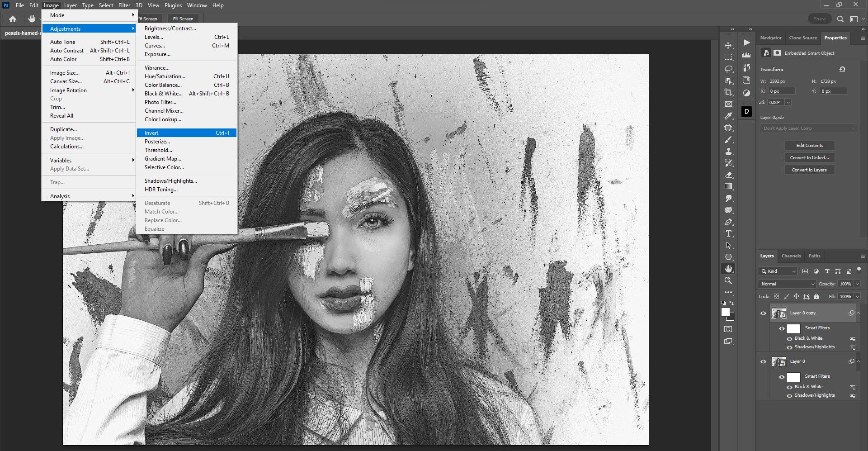
Task: Hide the Layer 0 copy layer
Action: pyautogui.click(x=764, y=313)
